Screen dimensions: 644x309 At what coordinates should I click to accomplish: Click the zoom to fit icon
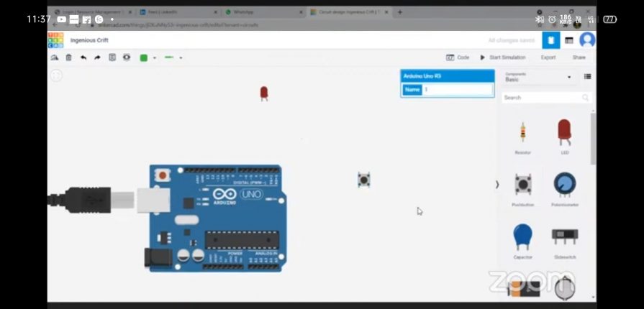(56, 75)
